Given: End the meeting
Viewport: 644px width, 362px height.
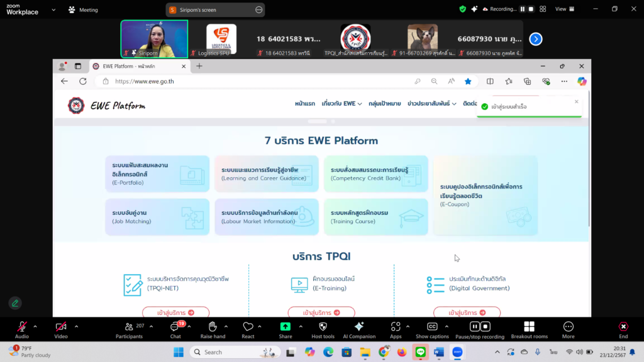Looking at the screenshot, I should (623, 329).
